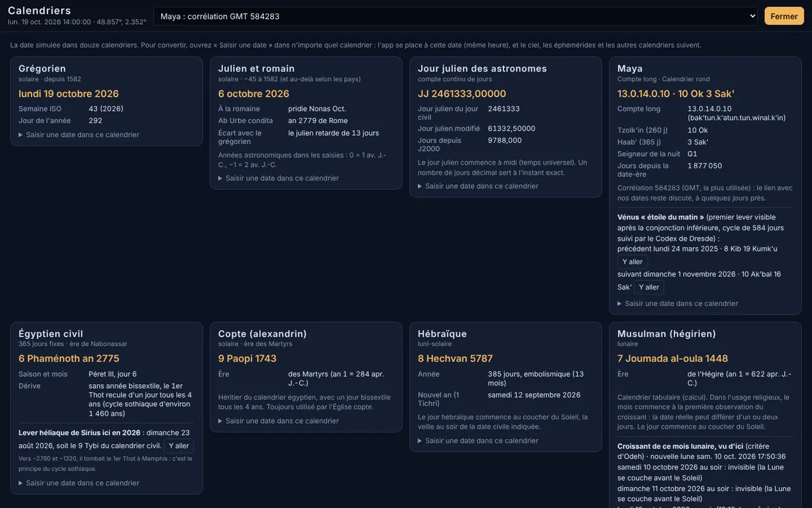Image resolution: width=812 pixels, height=508 pixels.
Task: Click the Hebrew new year "samedi 12 septembre 2026"
Action: coord(534,395)
